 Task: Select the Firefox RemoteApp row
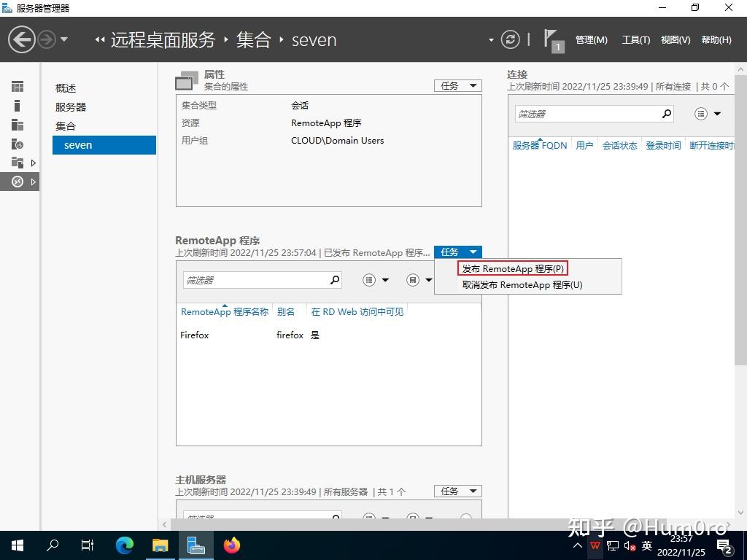[x=329, y=335]
